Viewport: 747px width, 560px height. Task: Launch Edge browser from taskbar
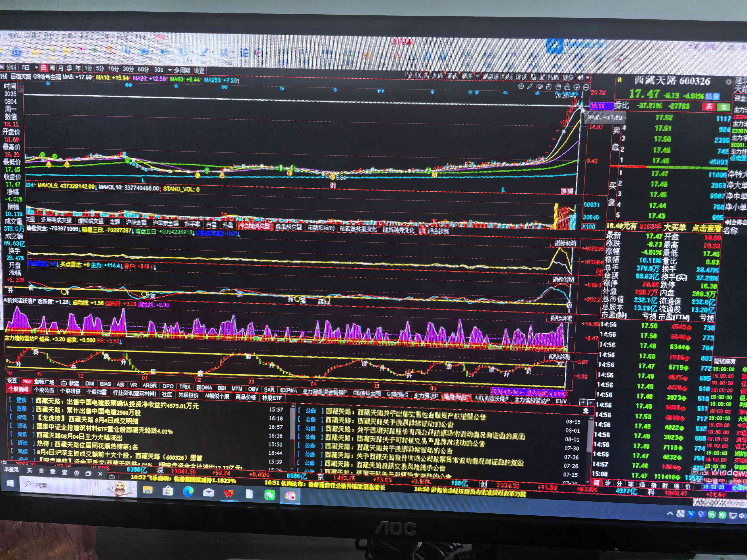coord(188,492)
